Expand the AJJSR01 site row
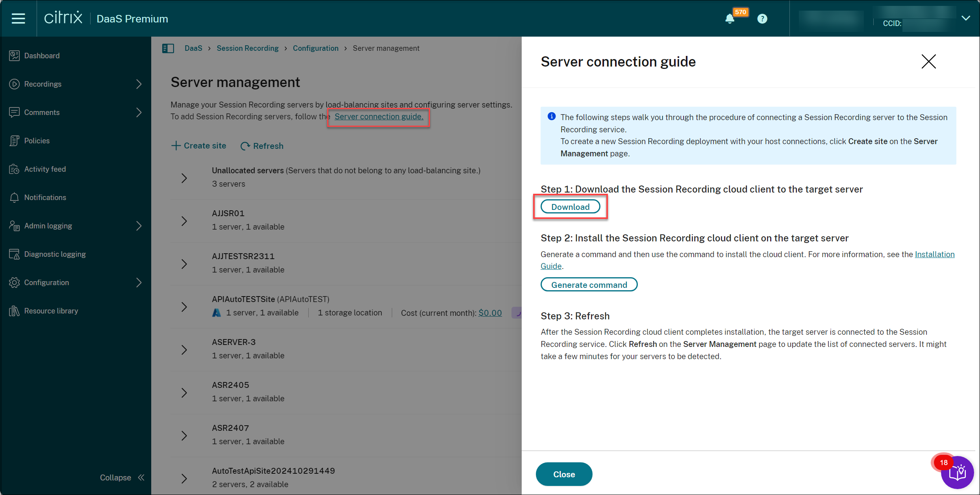The image size is (980, 495). tap(184, 221)
